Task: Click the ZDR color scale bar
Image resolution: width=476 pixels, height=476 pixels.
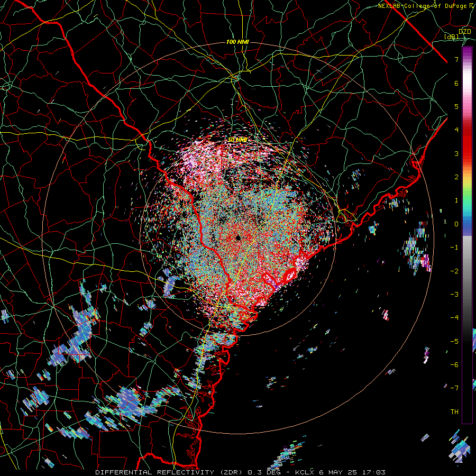Action: click(x=467, y=235)
